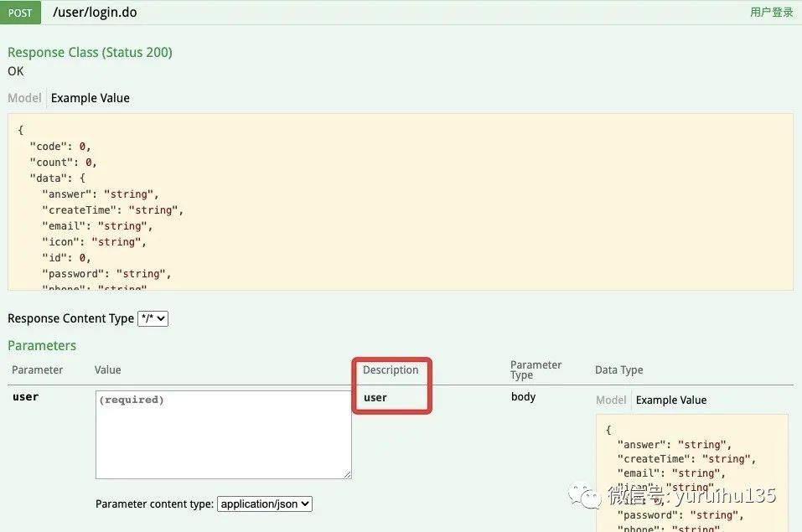The width and height of the screenshot is (802, 532).
Task: Click the WeChat logo icon in watermark
Action: (585, 496)
